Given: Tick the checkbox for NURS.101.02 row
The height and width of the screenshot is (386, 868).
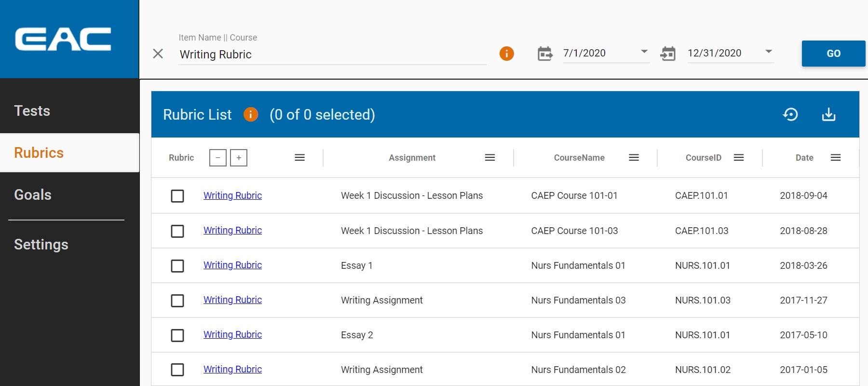Looking at the screenshot, I should [x=177, y=370].
